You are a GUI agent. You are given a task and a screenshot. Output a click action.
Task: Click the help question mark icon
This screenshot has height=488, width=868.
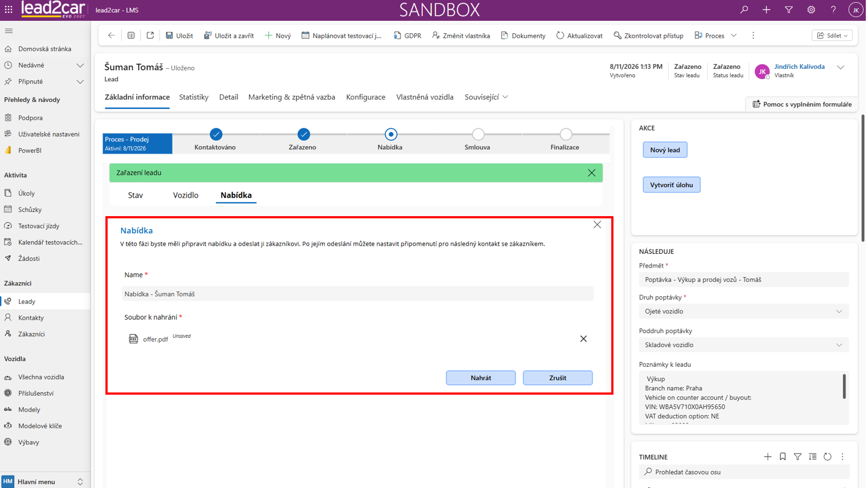point(833,10)
